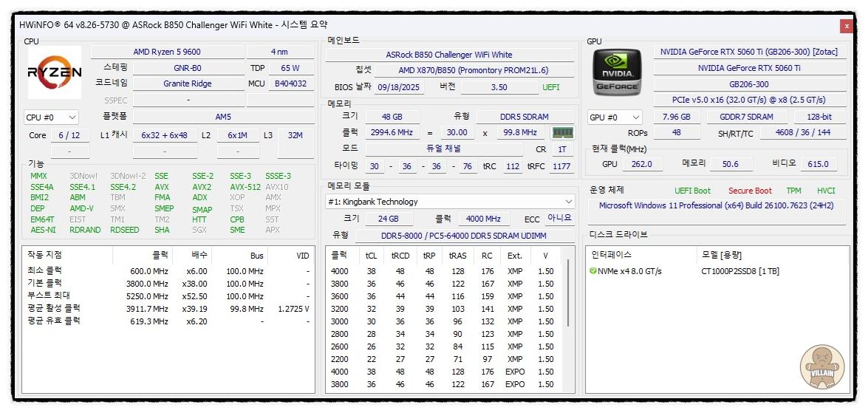
Task: Click the green check icon beside NVMe
Action: coord(593,271)
